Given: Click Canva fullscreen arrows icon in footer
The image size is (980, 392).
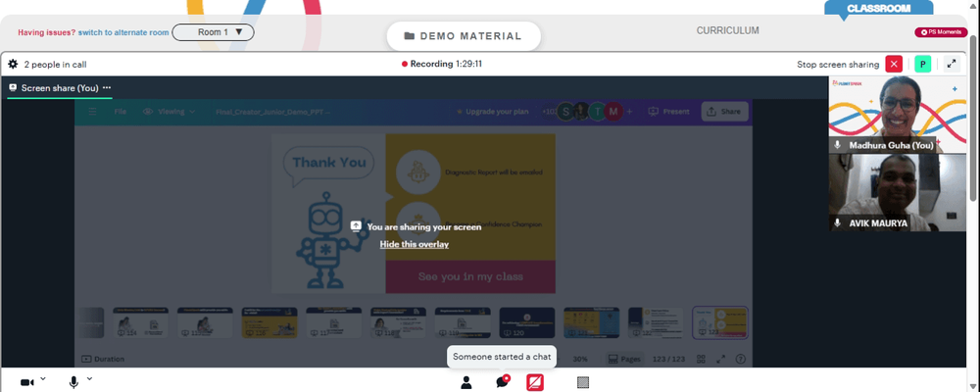Looking at the screenshot, I should [720, 359].
